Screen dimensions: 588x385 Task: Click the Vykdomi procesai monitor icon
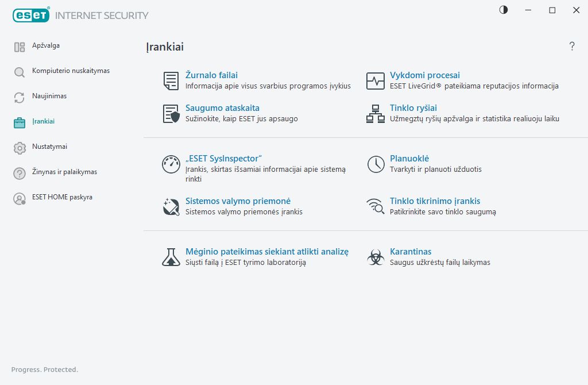[x=376, y=81]
